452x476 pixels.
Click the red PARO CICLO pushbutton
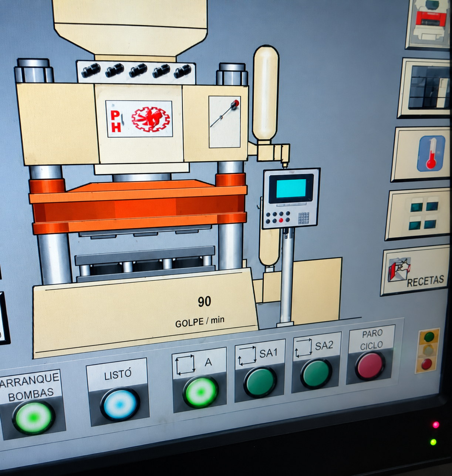click(370, 365)
